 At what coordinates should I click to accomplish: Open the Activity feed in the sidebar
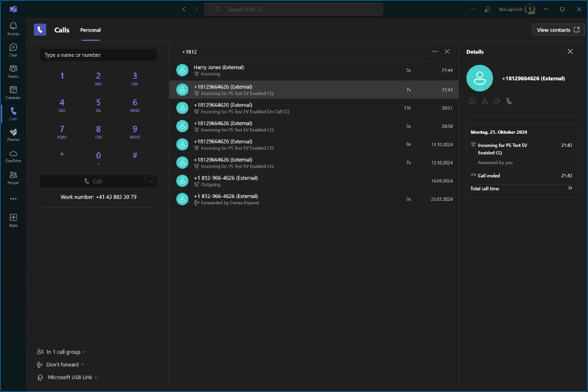pyautogui.click(x=13, y=29)
